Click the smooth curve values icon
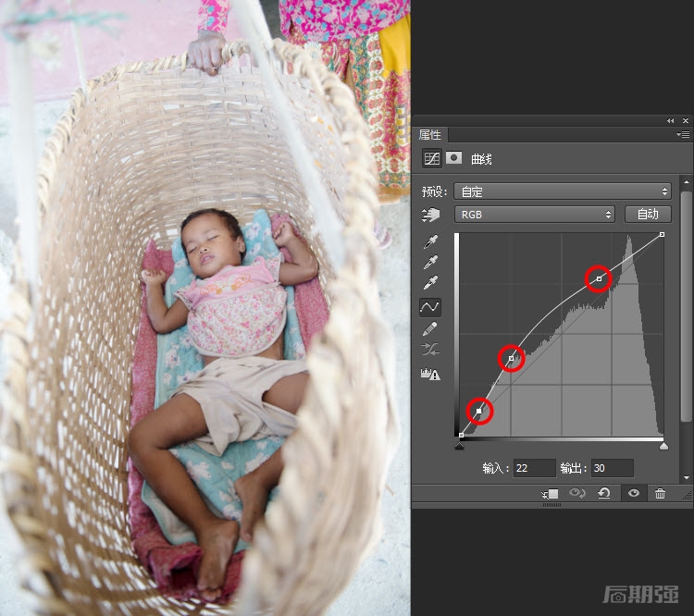Screen dimensions: 694x616 430,350
